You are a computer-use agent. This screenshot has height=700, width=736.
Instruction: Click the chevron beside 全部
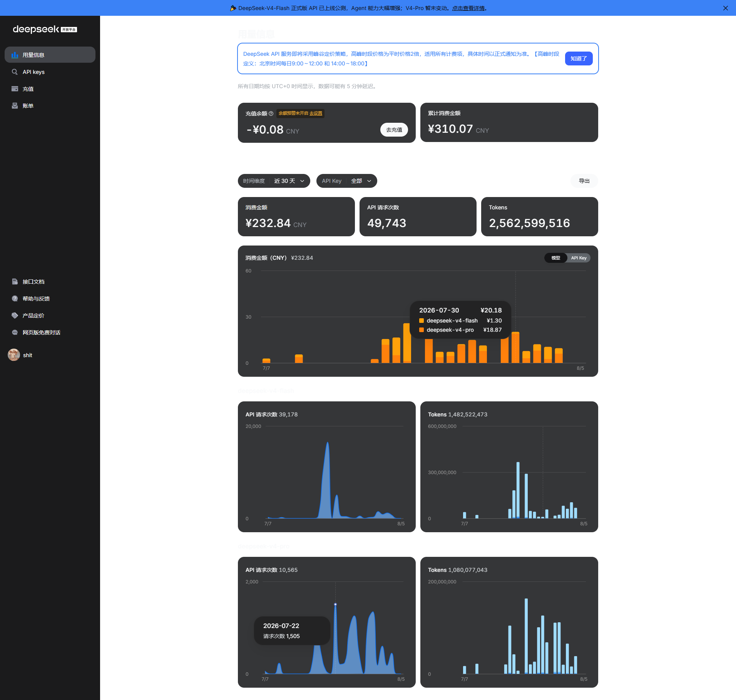tap(369, 181)
